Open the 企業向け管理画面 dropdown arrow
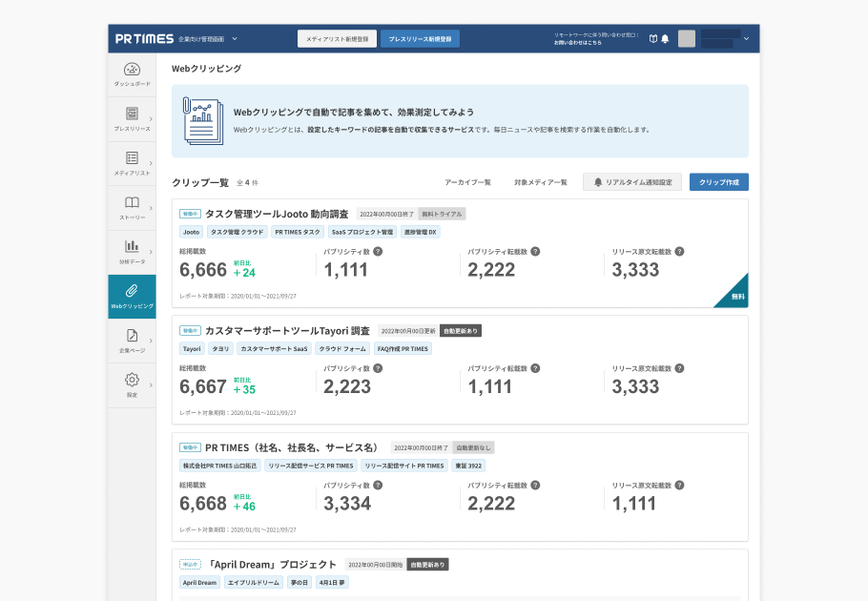868x601 pixels. (x=235, y=39)
